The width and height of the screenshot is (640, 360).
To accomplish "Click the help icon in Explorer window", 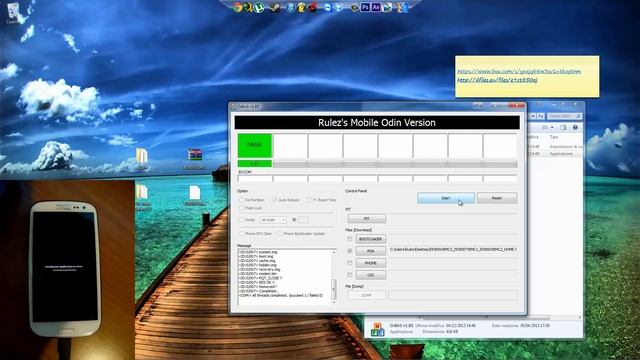I will click(x=575, y=127).
